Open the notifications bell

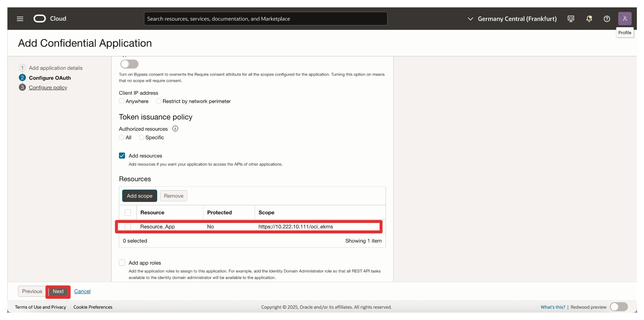pyautogui.click(x=589, y=19)
